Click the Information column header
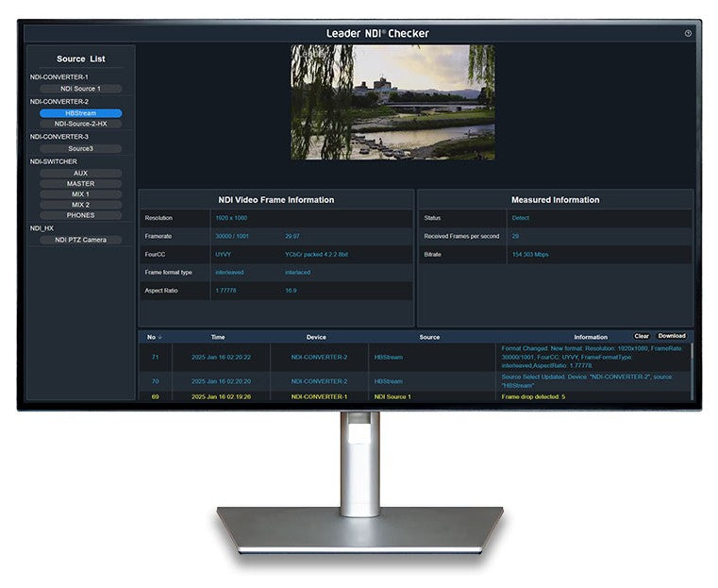This screenshot has width=718, height=588. point(591,337)
